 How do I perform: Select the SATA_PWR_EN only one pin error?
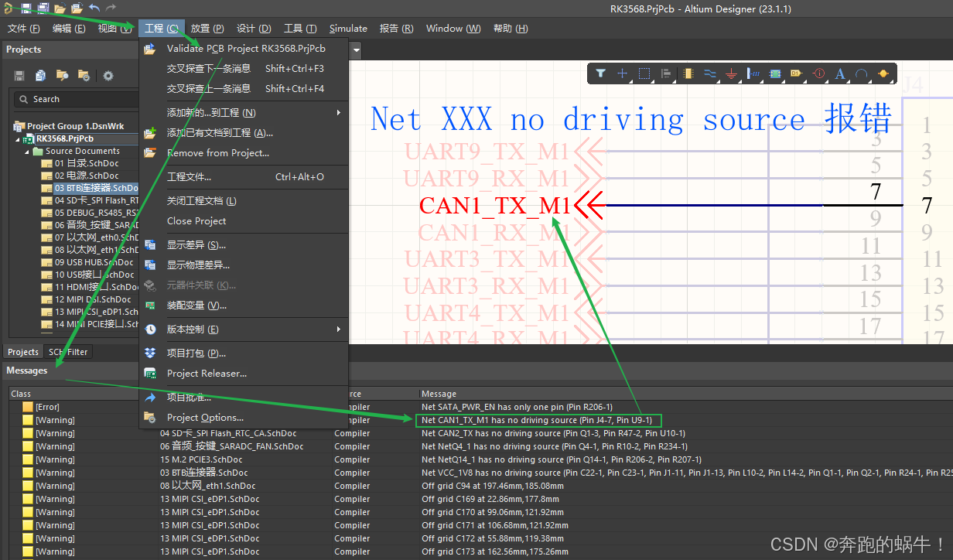click(517, 407)
